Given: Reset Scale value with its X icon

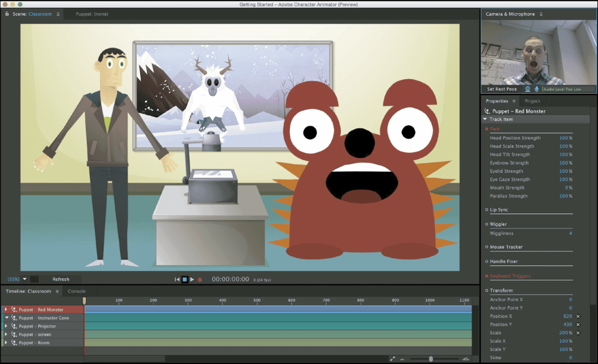Looking at the screenshot, I should tap(578, 333).
